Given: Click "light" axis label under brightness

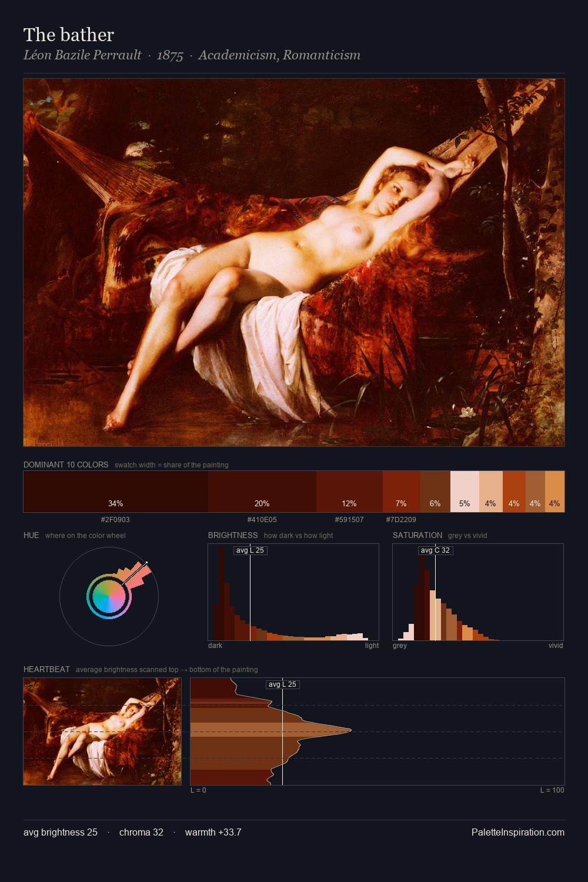Looking at the screenshot, I should click(x=372, y=646).
